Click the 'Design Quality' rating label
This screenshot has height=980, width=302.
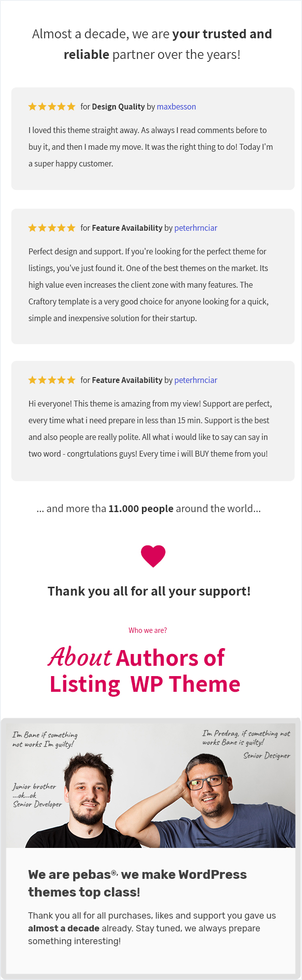(x=118, y=107)
